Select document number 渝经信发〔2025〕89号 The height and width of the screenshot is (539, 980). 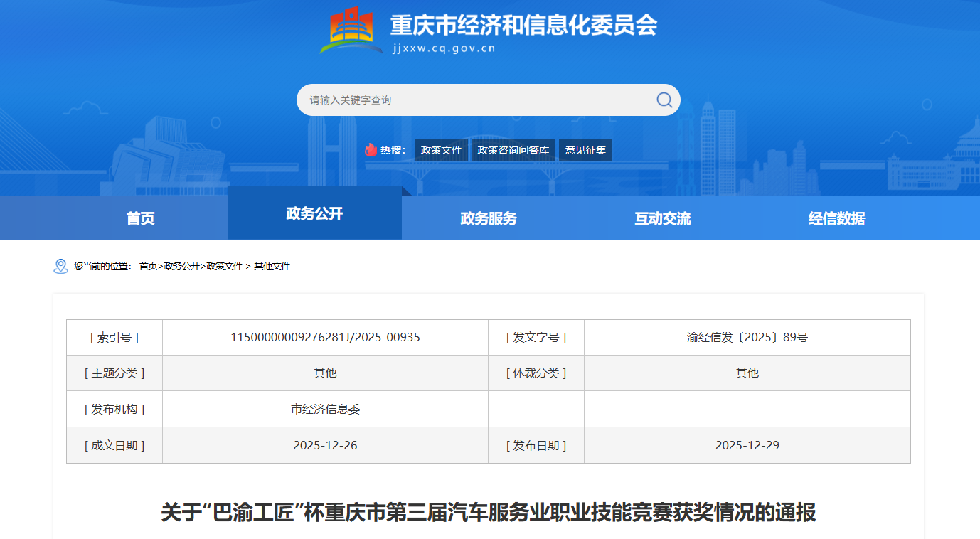pos(747,338)
